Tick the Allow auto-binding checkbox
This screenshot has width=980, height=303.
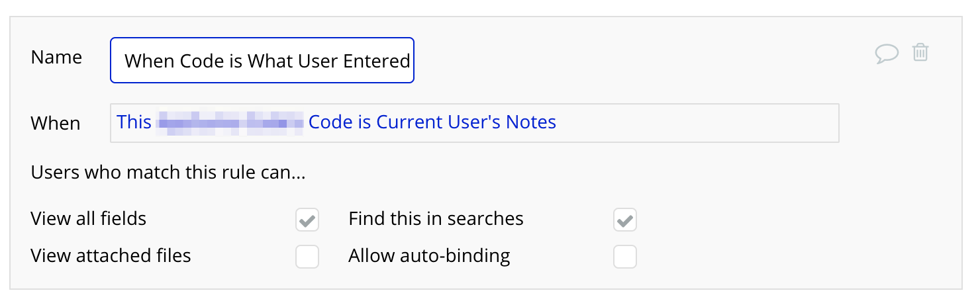click(x=625, y=257)
